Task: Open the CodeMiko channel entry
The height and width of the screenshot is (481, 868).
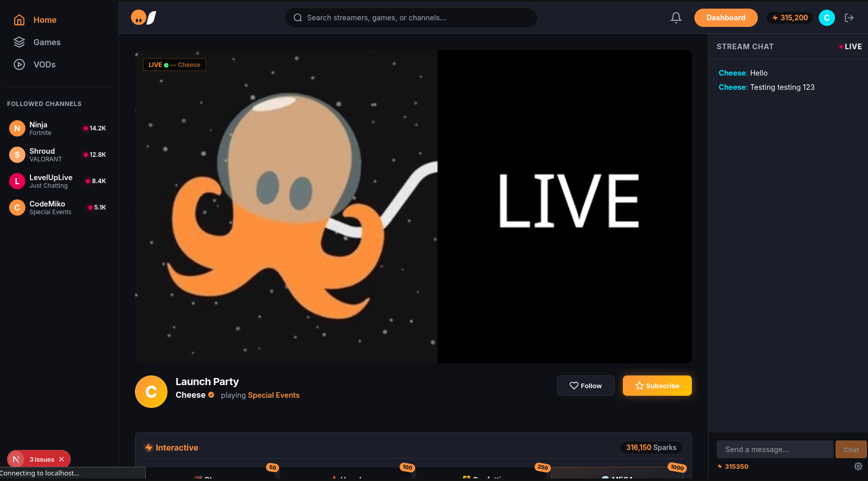Action: [57, 208]
